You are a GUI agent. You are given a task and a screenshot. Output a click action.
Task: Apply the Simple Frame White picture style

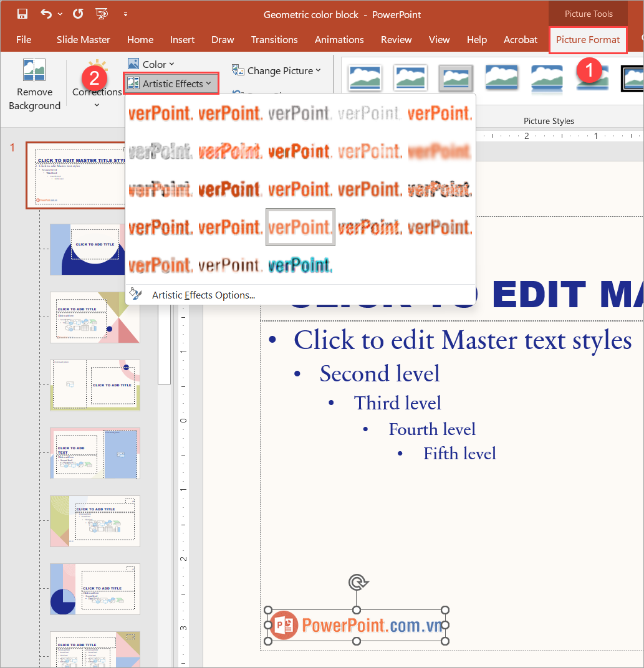[365, 78]
